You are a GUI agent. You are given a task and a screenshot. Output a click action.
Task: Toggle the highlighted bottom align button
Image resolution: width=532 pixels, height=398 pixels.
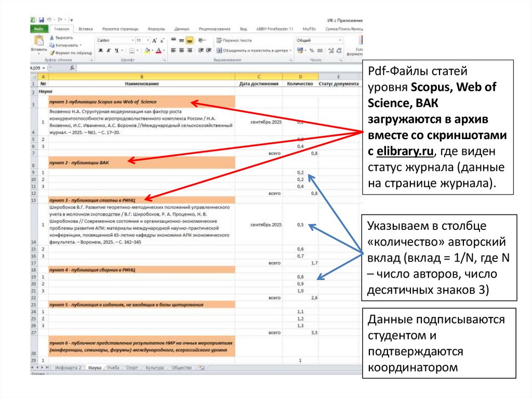click(x=190, y=40)
